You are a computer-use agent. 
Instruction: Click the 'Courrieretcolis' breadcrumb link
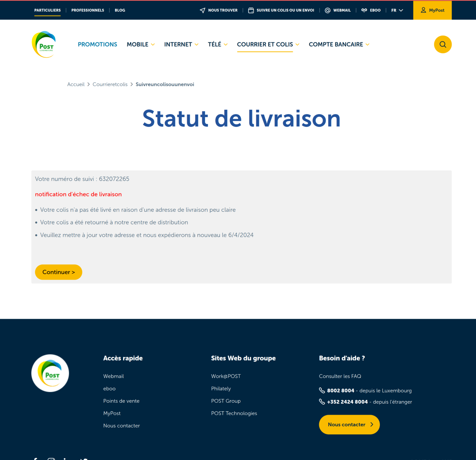[x=110, y=84]
